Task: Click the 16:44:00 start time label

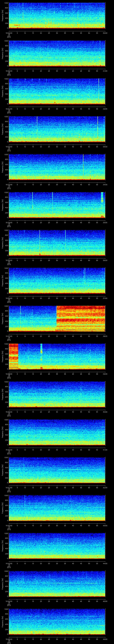Action: (9, 601)
